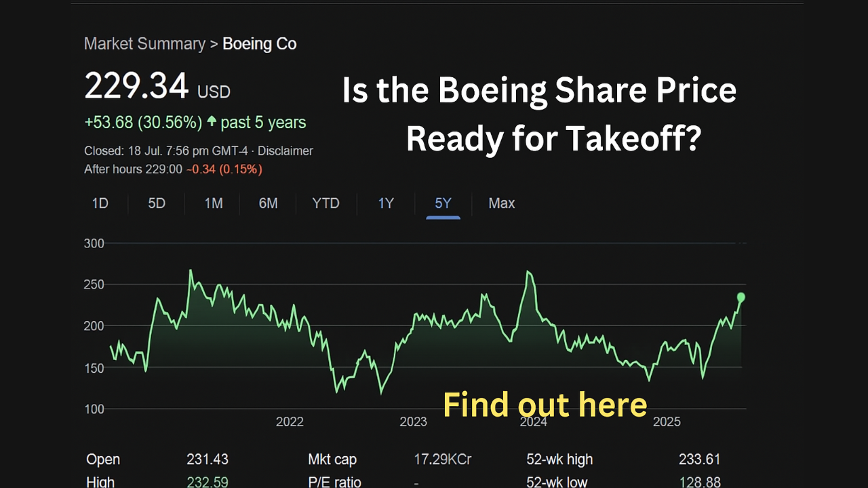
Task: Click the 2022 x-axis label
Action: pyautogui.click(x=290, y=422)
